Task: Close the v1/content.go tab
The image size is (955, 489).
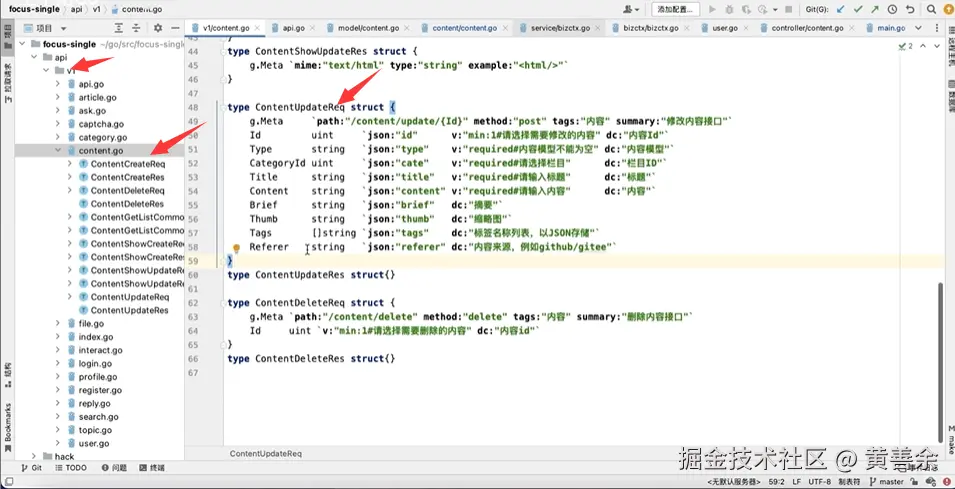Action: coord(258,28)
